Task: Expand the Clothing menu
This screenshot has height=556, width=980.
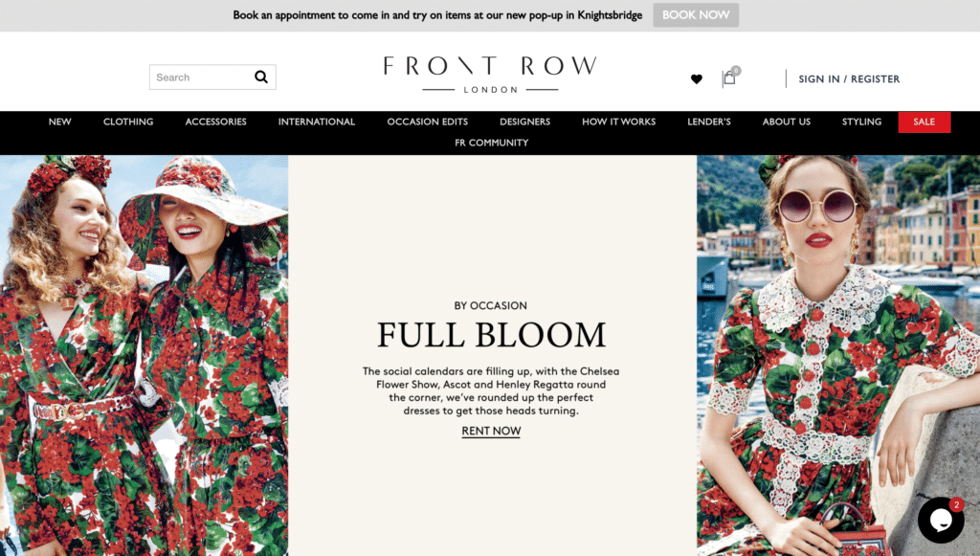Action: [128, 122]
